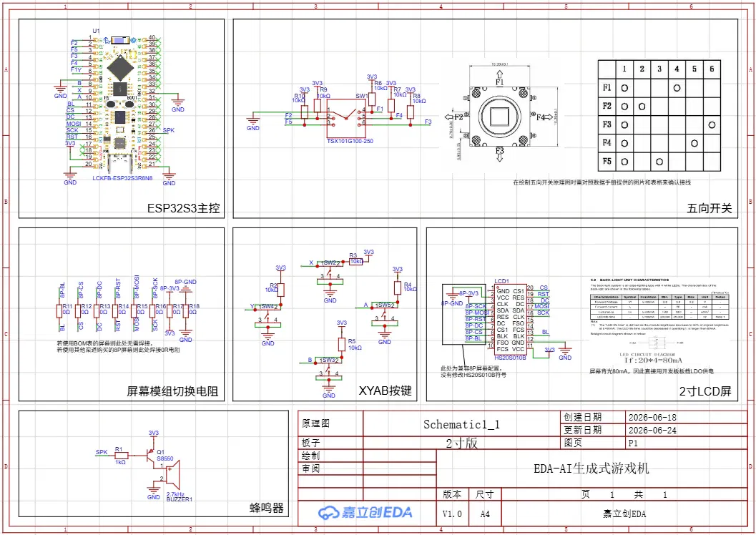The height and width of the screenshot is (535, 756).
Task: Click the 8P compatibility note under LCD1
Action: 473,371
